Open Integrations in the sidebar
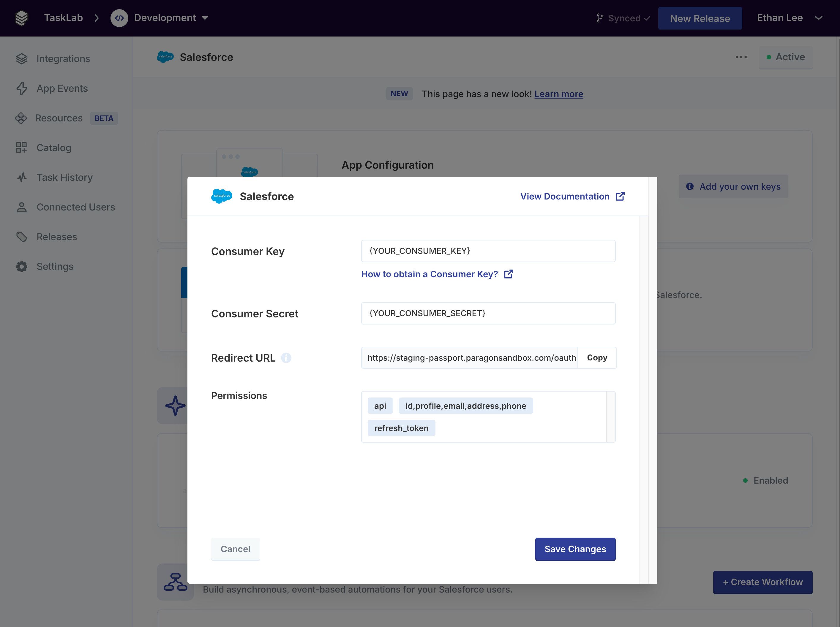The image size is (840, 627). (63, 59)
